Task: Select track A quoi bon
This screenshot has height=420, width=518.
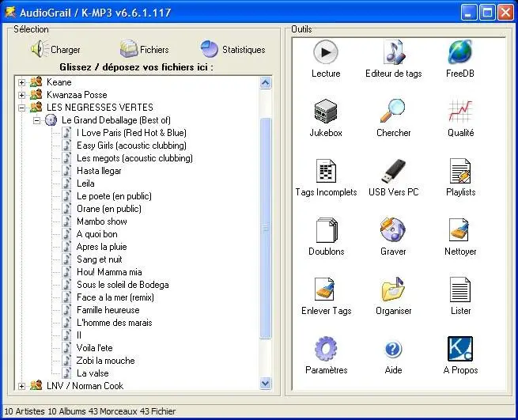Action: (96, 234)
